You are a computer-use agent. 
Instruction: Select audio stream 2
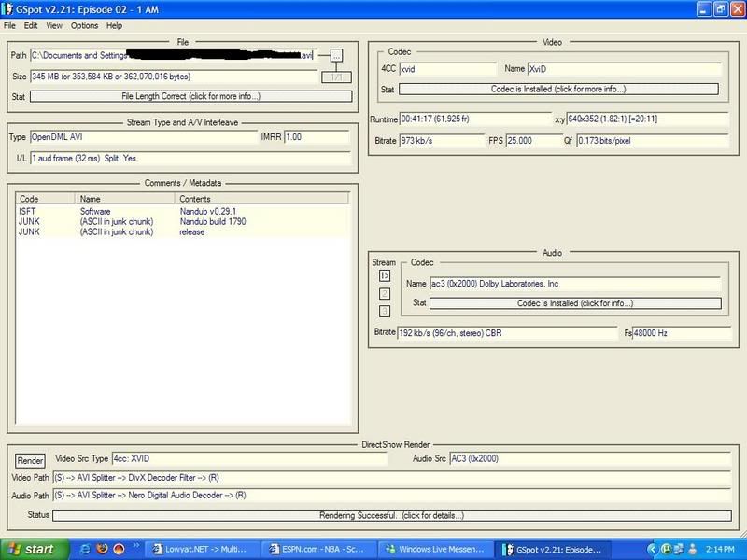385,293
